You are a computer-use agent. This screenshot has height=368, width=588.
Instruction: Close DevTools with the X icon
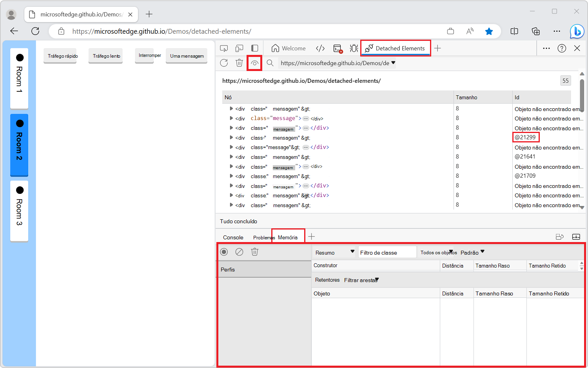(577, 48)
